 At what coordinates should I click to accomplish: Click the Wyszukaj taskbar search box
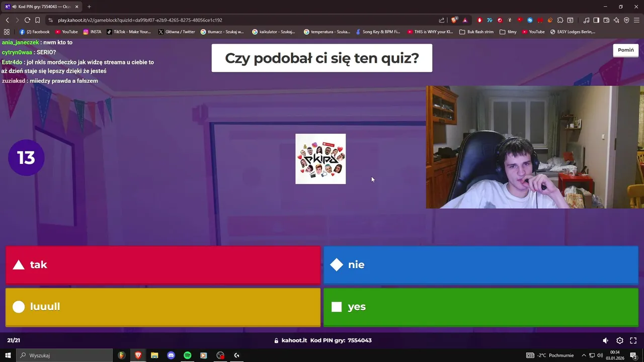[x=64, y=355]
